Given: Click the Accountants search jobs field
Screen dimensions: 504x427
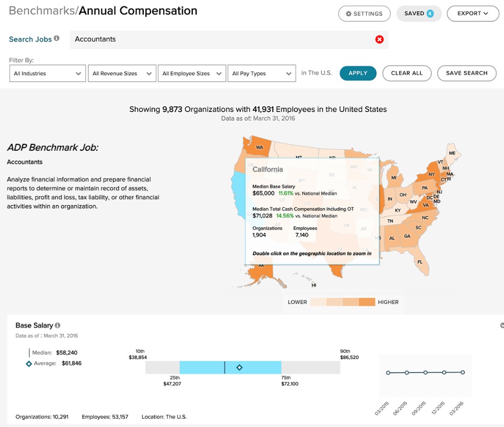Looking at the screenshot, I should pos(220,39).
